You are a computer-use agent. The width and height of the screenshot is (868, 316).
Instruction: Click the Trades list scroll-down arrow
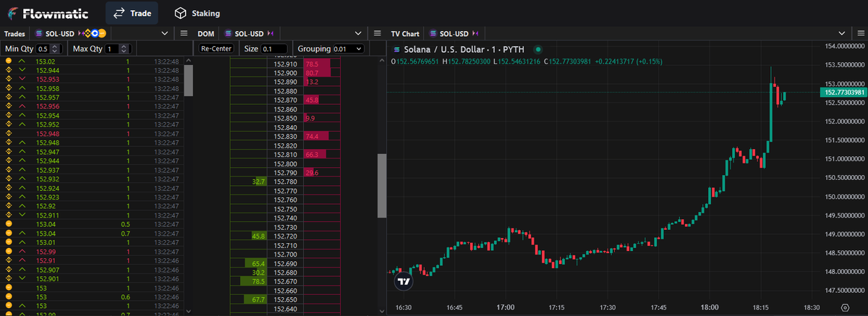pos(188,311)
